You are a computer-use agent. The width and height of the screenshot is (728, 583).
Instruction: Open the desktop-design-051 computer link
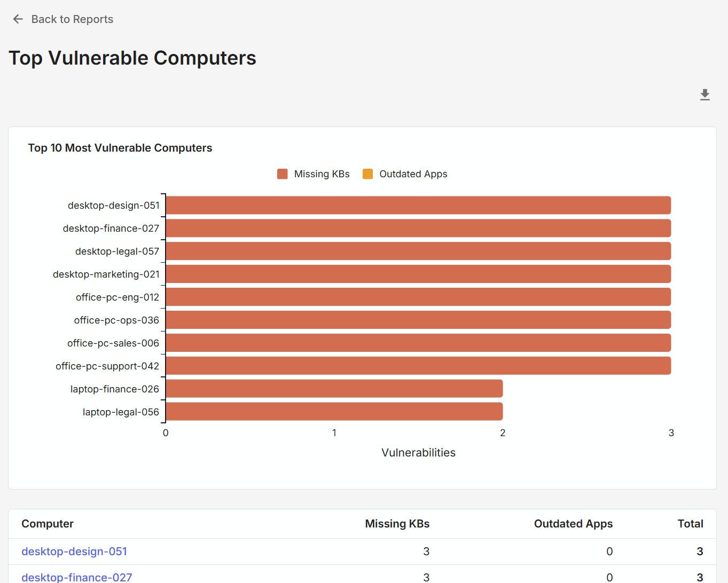[74, 552]
